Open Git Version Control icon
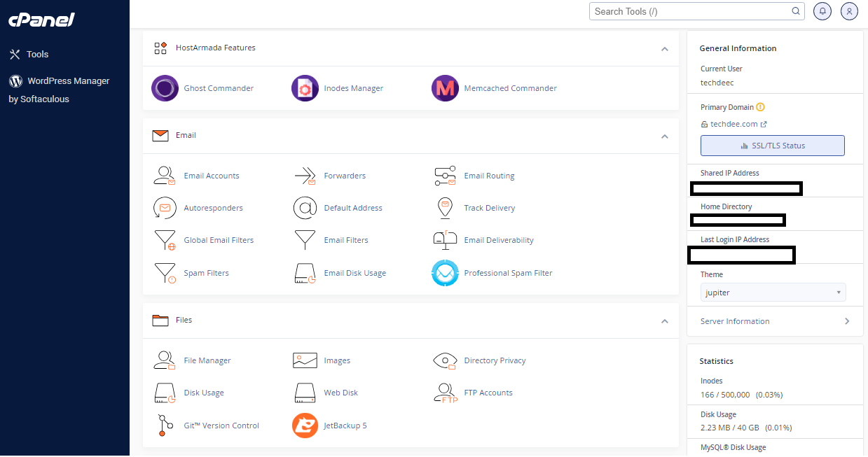This screenshot has height=457, width=868. (x=165, y=426)
